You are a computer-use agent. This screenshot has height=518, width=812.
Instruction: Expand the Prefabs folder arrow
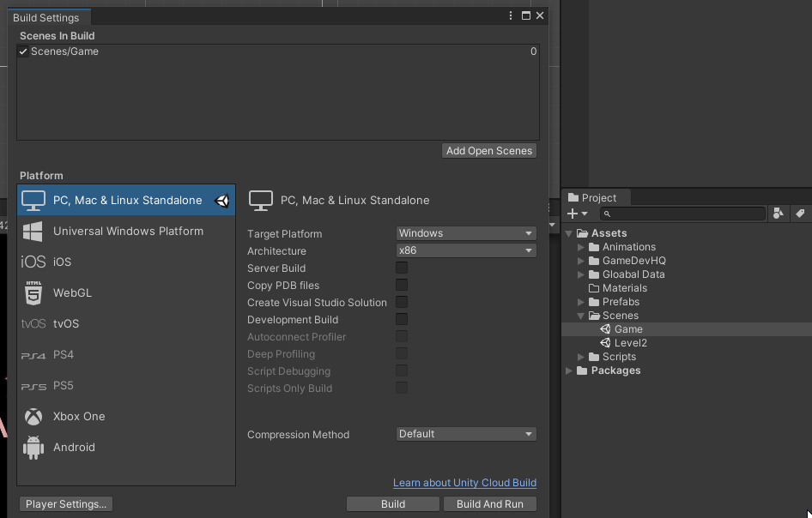tap(580, 302)
